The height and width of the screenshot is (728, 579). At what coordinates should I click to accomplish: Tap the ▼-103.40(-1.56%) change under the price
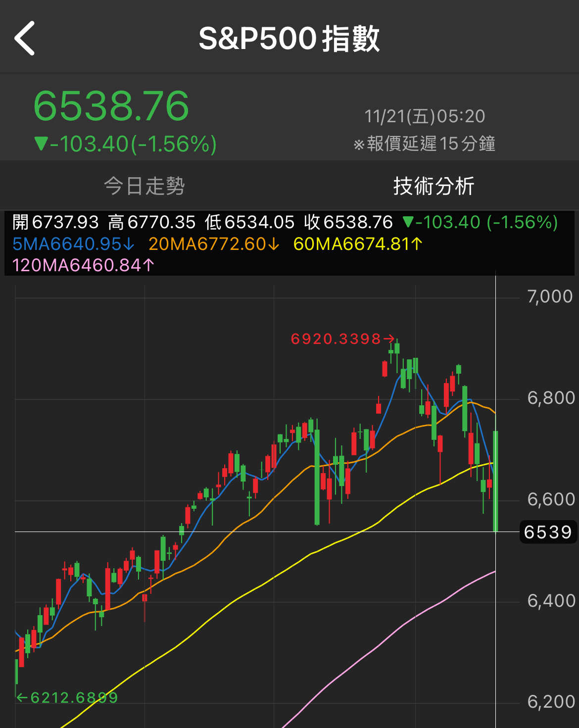(125, 144)
